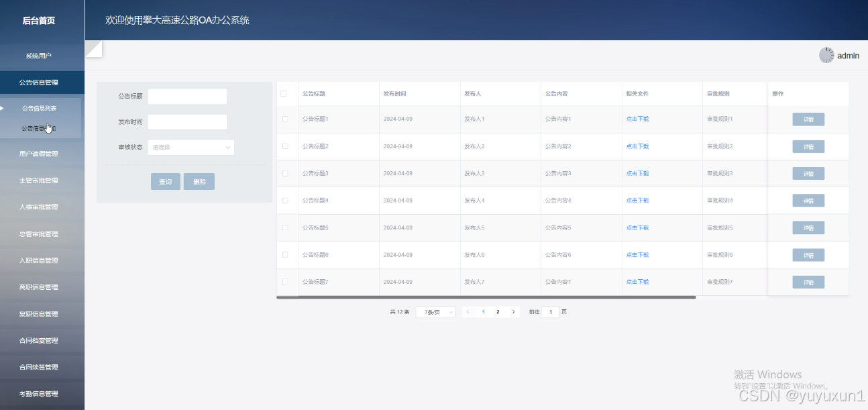868x410 pixels.
Task: Click 详情 for 公告标题3 row
Action: tap(808, 174)
